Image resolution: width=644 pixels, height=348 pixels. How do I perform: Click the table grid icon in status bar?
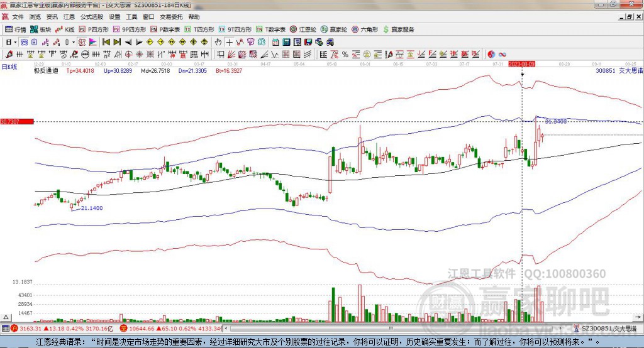tap(5, 329)
